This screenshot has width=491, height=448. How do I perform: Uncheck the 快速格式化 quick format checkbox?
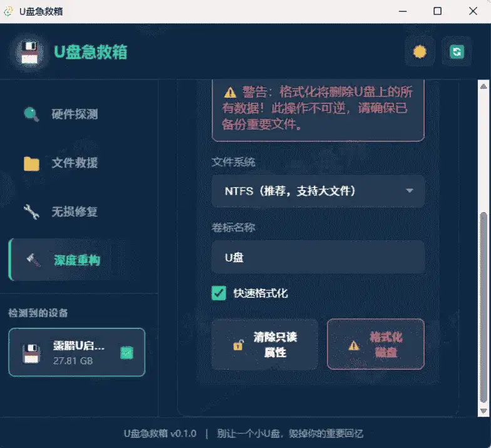[x=219, y=293]
